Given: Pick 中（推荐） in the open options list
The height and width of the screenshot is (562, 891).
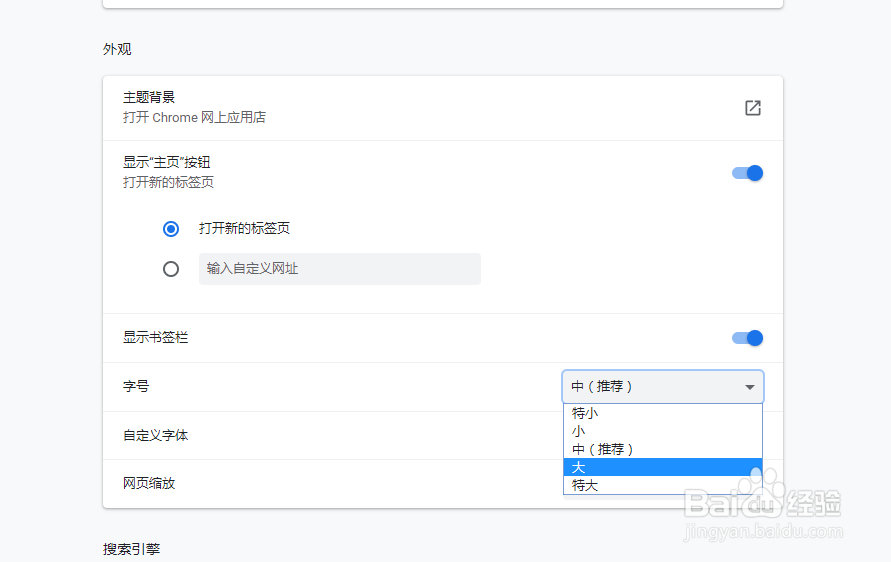Looking at the screenshot, I should [603, 449].
